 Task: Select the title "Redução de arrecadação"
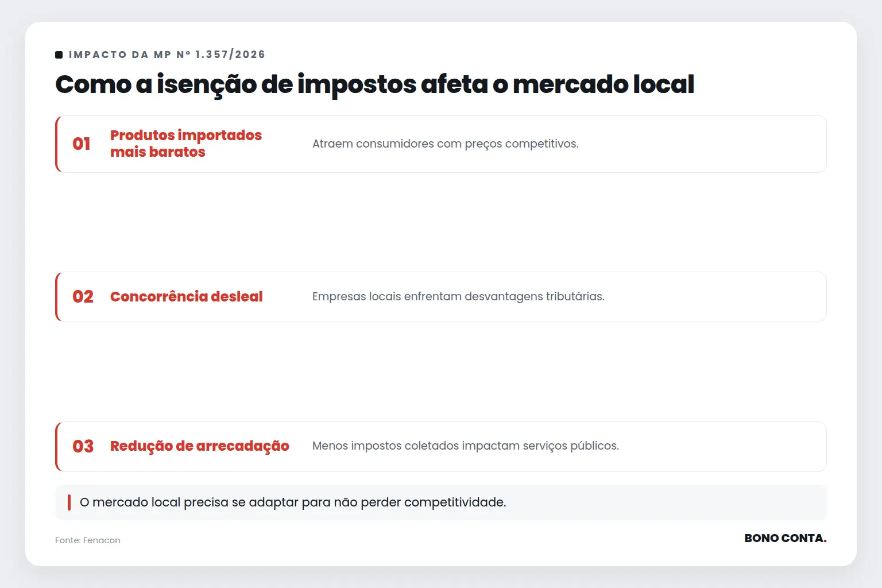(200, 446)
